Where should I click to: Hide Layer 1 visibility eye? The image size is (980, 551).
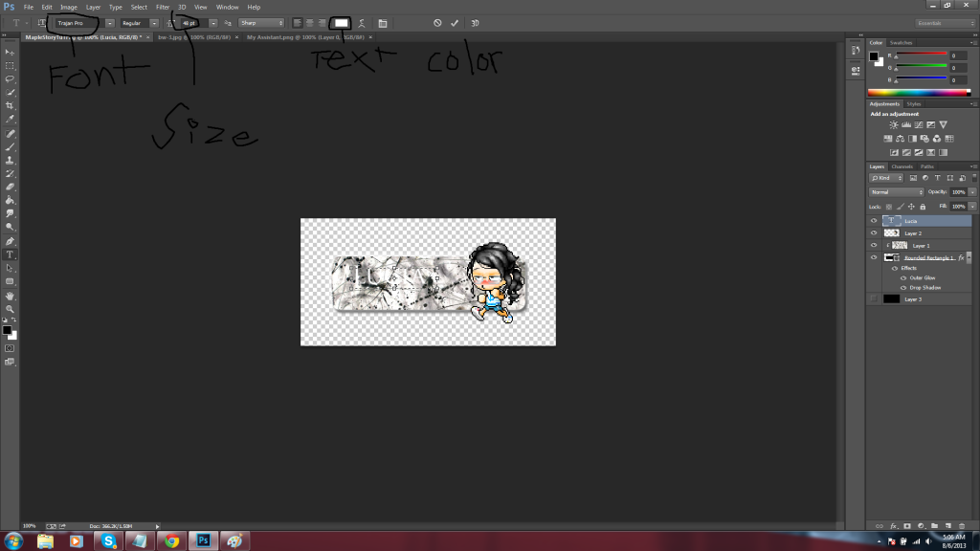874,246
